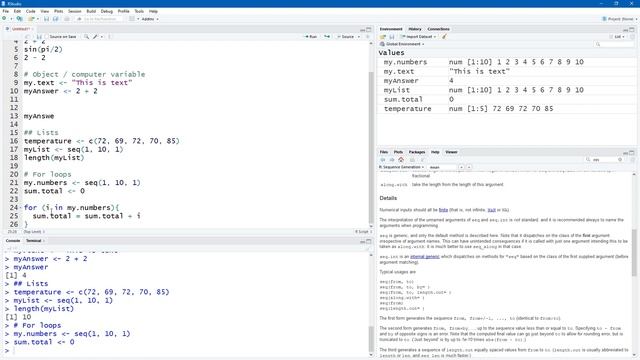Open the Project (None) menu
The width and height of the screenshot is (640, 360).
coord(620,19)
